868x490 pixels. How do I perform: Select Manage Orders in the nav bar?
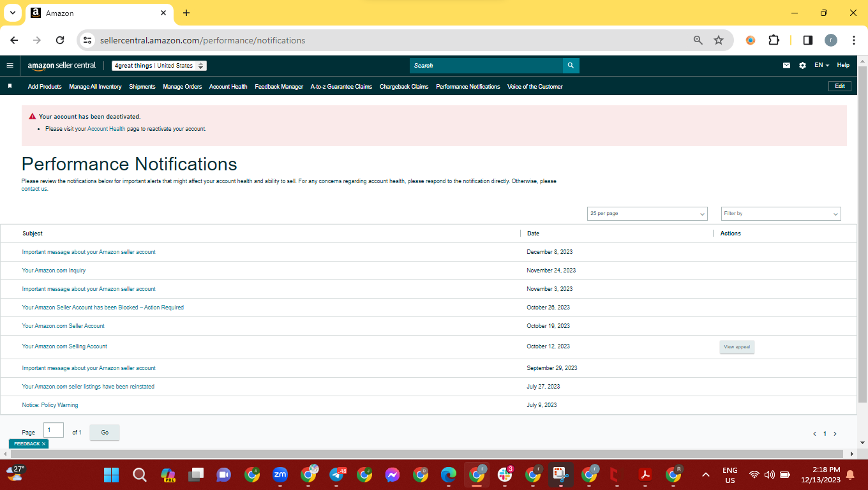(183, 87)
